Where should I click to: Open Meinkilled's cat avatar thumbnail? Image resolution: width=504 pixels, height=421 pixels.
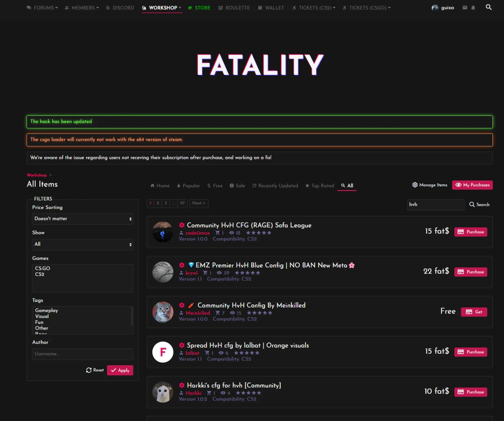163,312
